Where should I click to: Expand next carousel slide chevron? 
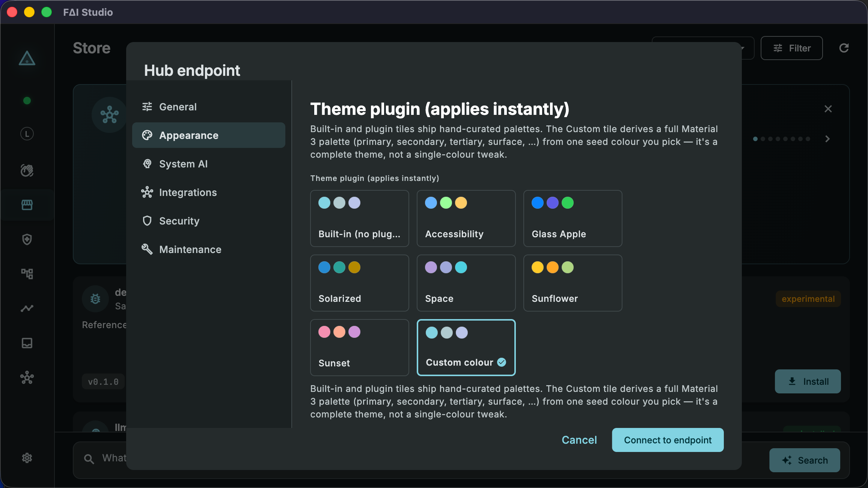click(827, 139)
